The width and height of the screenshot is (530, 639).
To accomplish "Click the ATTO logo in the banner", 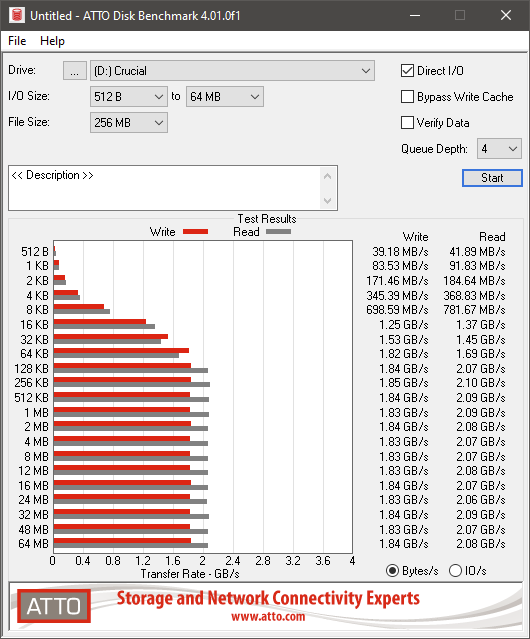I will click(54, 606).
